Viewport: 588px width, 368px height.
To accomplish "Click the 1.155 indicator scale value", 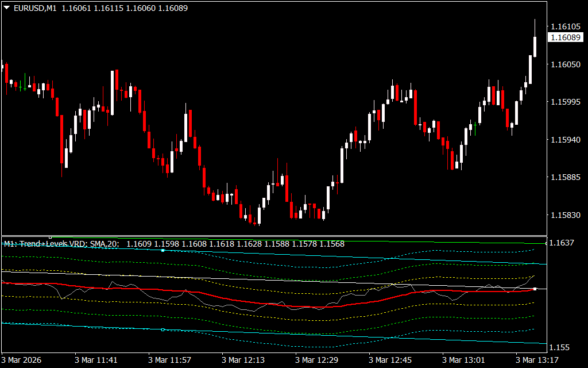I will pos(559,348).
